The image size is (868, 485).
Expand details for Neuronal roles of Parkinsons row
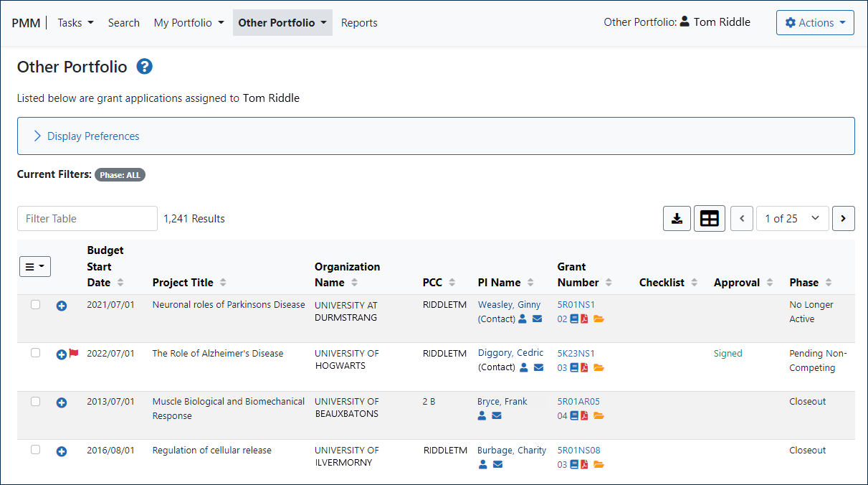(x=62, y=306)
